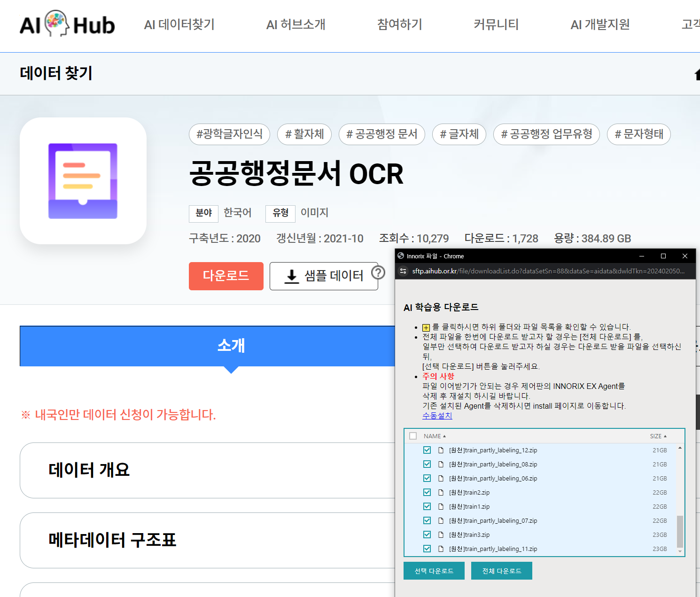Click the popup address bar URL
The width and height of the screenshot is (700, 597).
[548, 271]
